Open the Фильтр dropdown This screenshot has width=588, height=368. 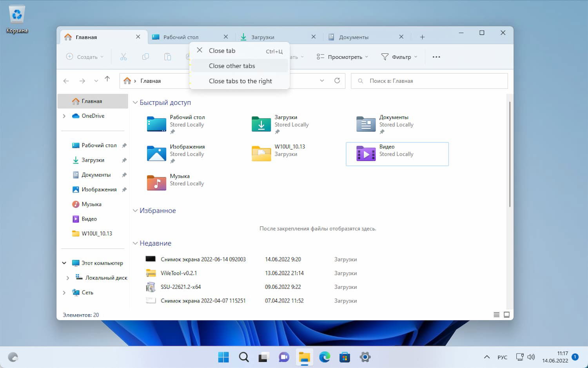point(399,57)
